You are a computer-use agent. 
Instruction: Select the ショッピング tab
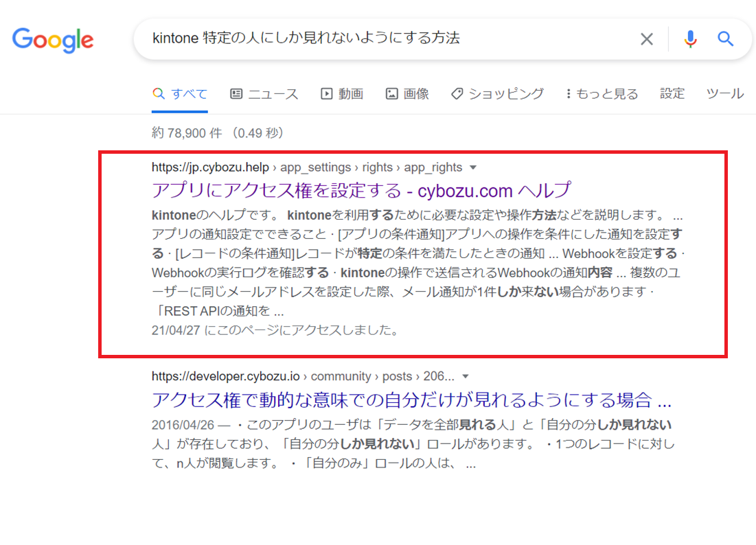[497, 94]
